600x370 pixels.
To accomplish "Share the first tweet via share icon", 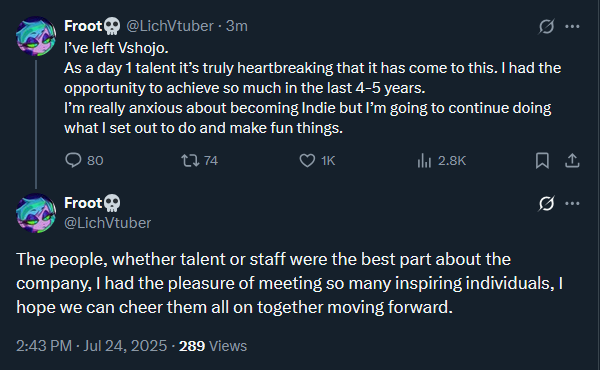I will tap(572, 160).
